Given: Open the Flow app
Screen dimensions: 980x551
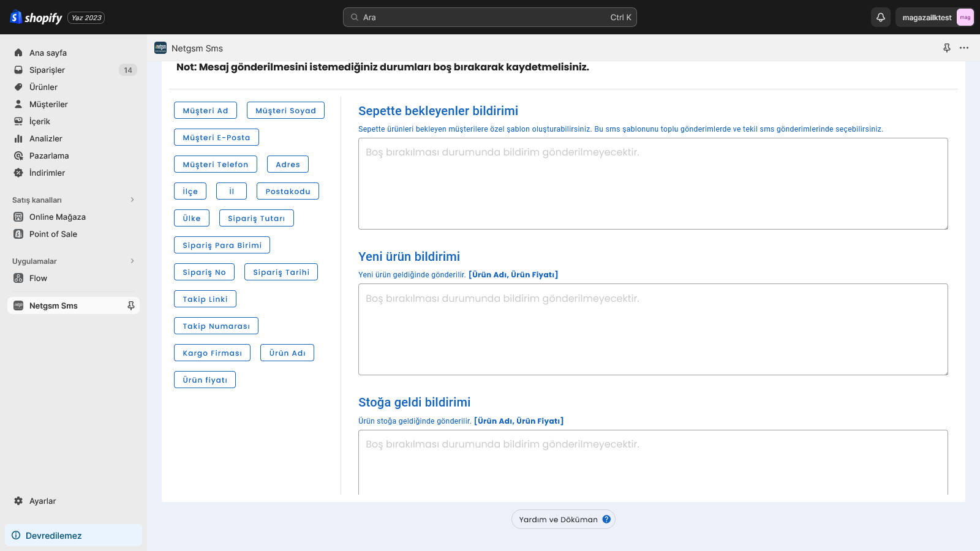Looking at the screenshot, I should [x=73, y=278].
